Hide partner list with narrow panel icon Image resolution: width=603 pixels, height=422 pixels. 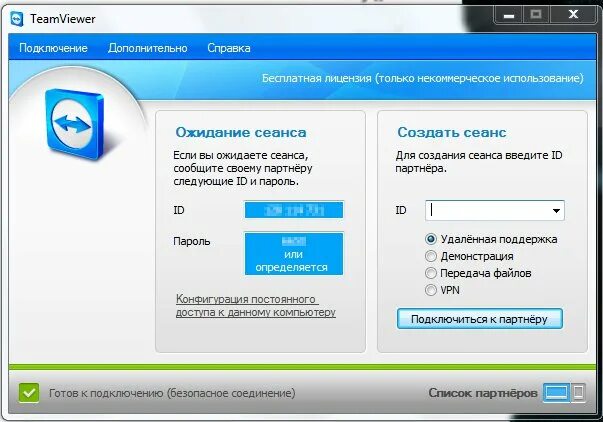click(x=578, y=392)
